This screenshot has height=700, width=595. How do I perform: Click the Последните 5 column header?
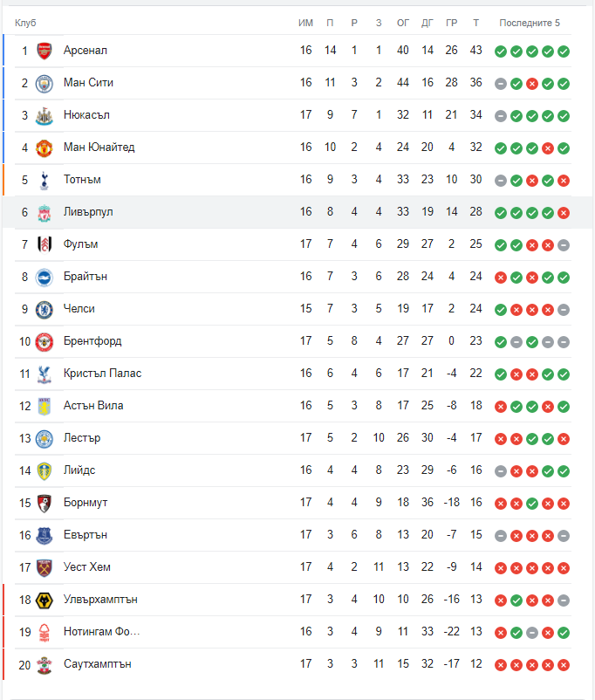530,24
